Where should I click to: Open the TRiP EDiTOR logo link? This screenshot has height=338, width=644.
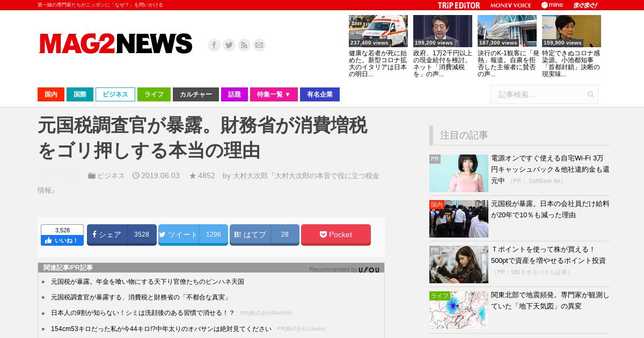tap(459, 5)
